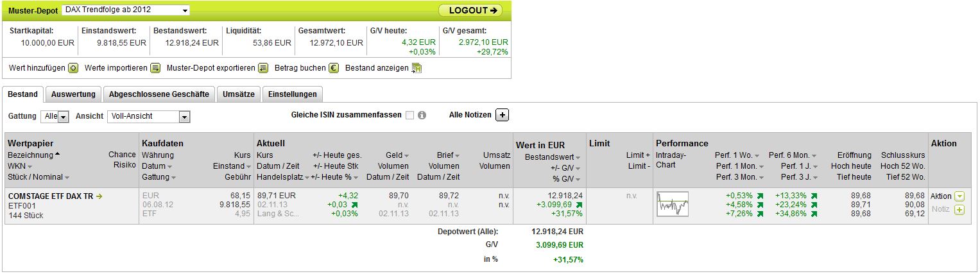Image resolution: width=980 pixels, height=274 pixels.
Task: Click the LOGOUT button
Action: pyautogui.click(x=470, y=10)
